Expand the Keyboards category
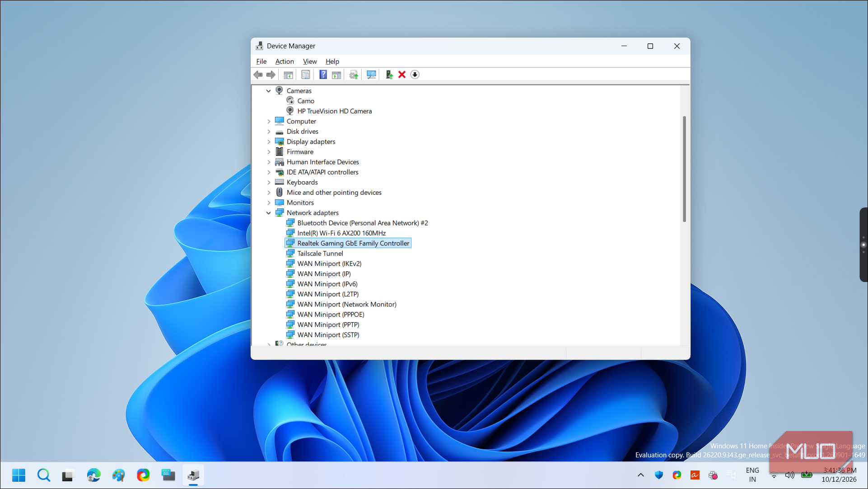Screen dimensions: 868x489 tap(269, 183)
